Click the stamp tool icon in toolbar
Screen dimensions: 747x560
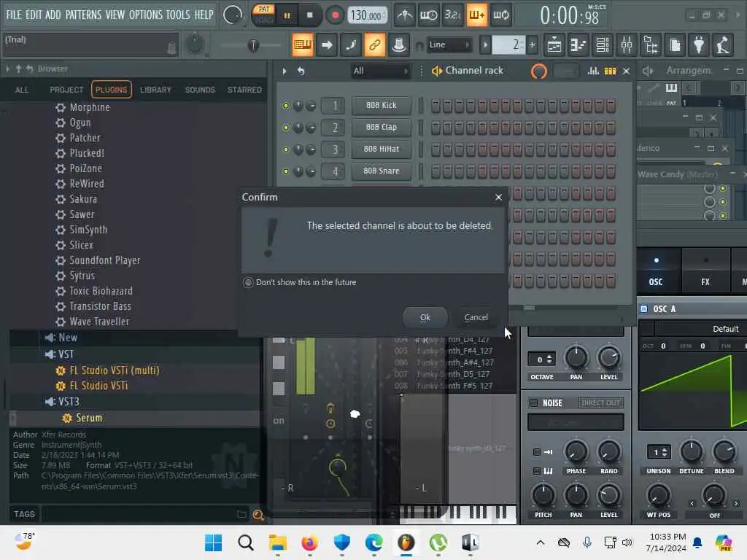click(x=399, y=45)
